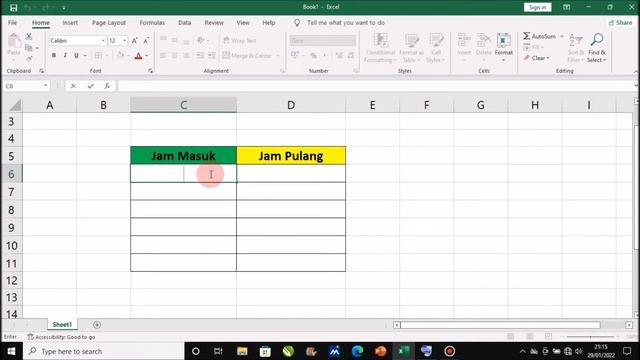This screenshot has width=640, height=360.
Task: Click the AutoSum sigma button
Action: point(539,36)
